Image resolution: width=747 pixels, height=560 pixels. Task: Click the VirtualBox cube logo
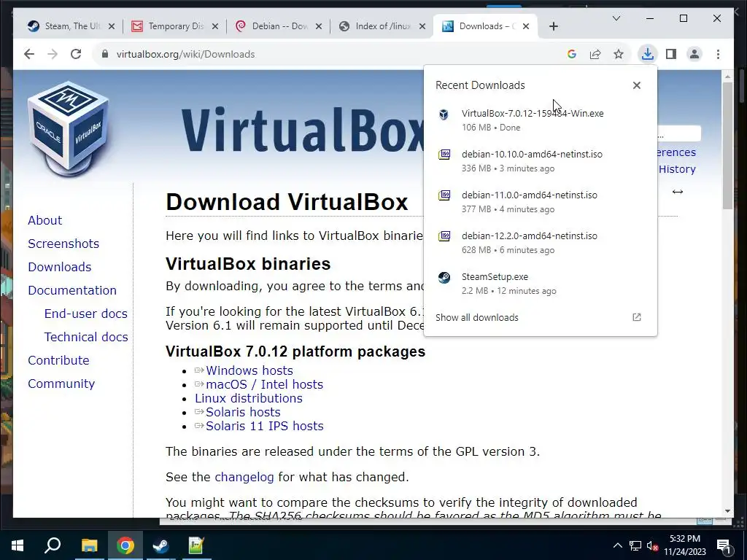click(68, 128)
